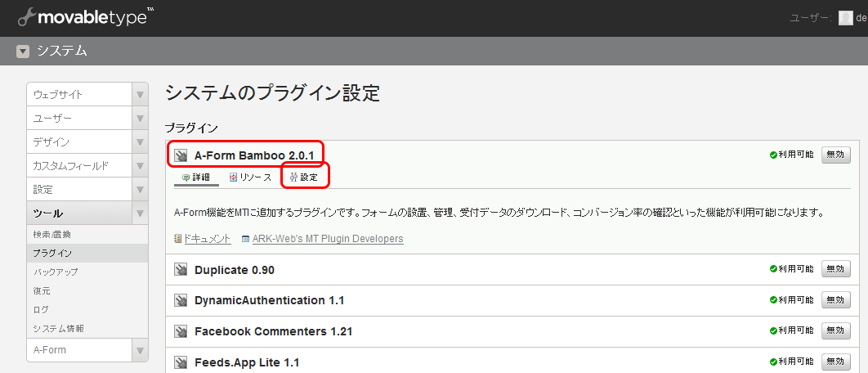Image resolution: width=868 pixels, height=373 pixels.
Task: Open the ユーザー menu in sidebar
Action: point(80,119)
